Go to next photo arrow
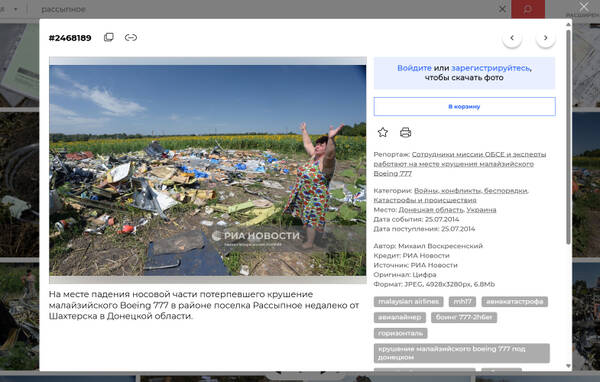 tap(546, 38)
